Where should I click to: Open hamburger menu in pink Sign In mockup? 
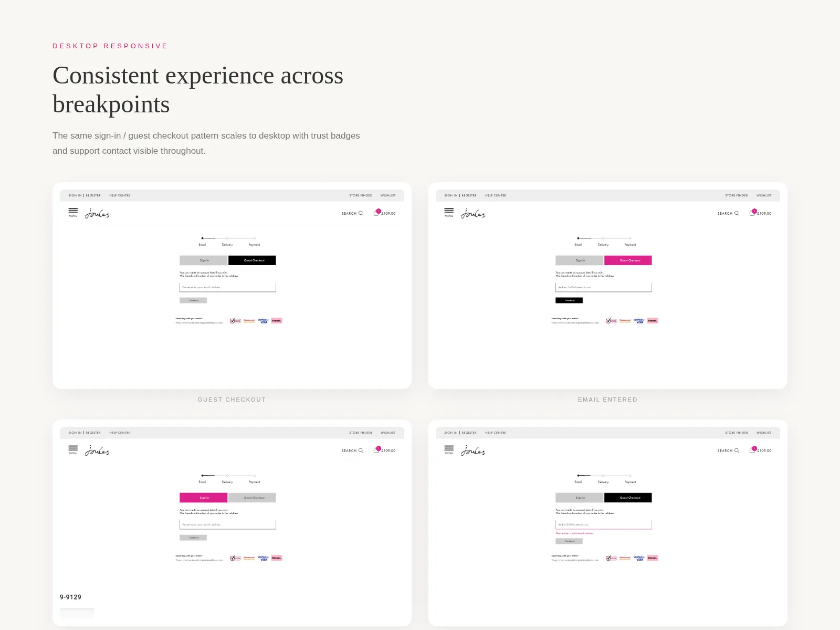(73, 450)
